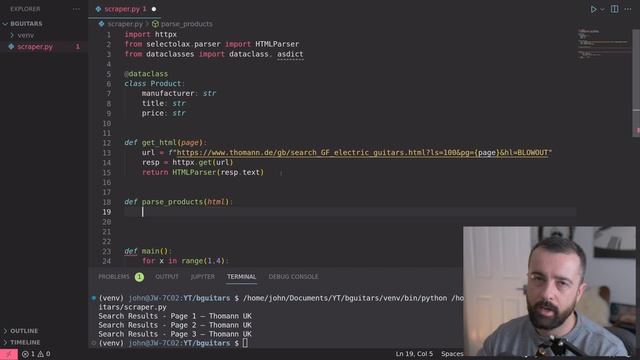The height and width of the screenshot is (360, 640).
Task: Open scraper.py in the Explorer tree
Action: click(x=35, y=47)
